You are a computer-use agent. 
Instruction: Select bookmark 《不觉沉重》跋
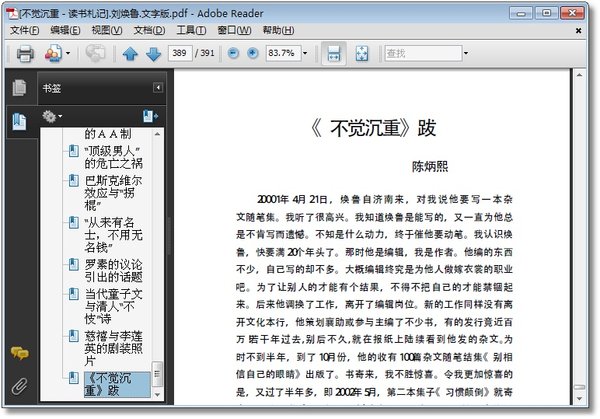click(117, 384)
